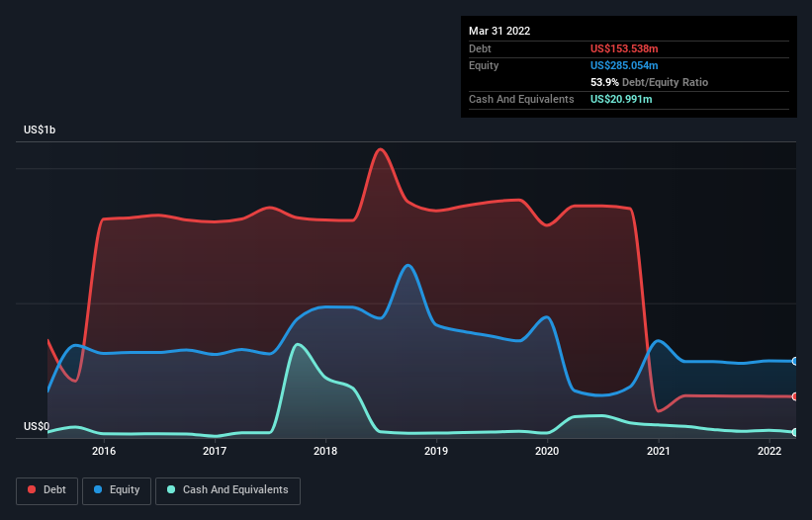Screen dimensions: 812x520
Task: Click the 2022 axis label
Action: pyautogui.click(x=769, y=451)
